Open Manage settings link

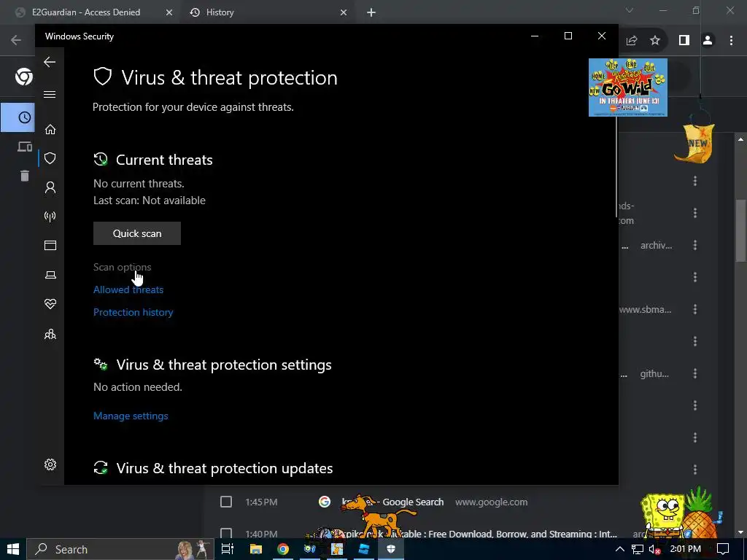click(131, 416)
